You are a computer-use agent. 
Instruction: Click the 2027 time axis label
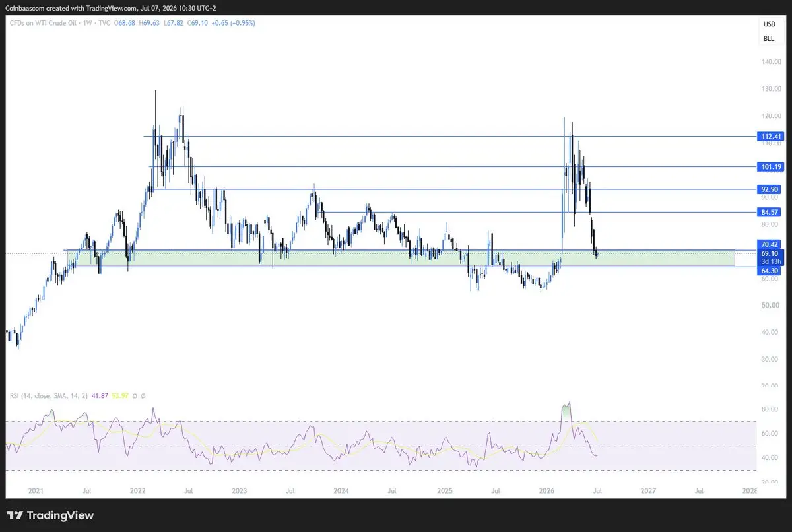(x=648, y=491)
